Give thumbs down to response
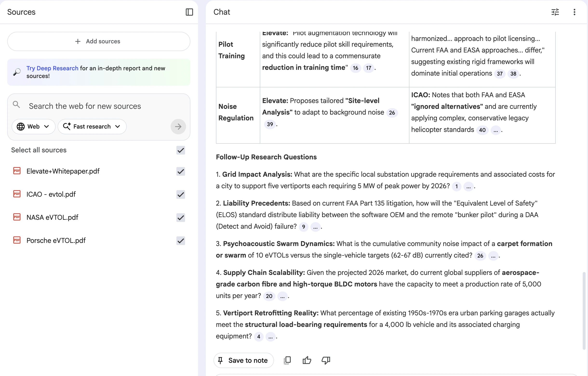The width and height of the screenshot is (588, 376). pyautogui.click(x=326, y=360)
